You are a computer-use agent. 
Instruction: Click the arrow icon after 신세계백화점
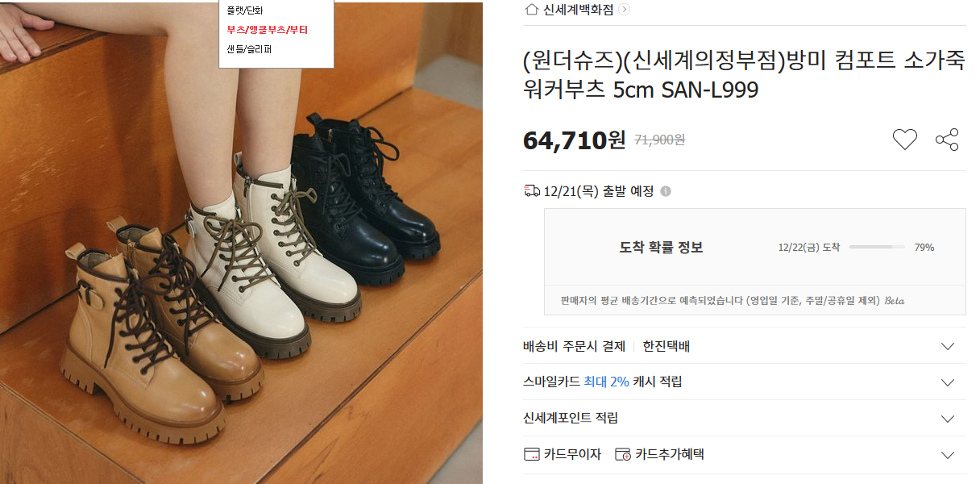pos(625,10)
